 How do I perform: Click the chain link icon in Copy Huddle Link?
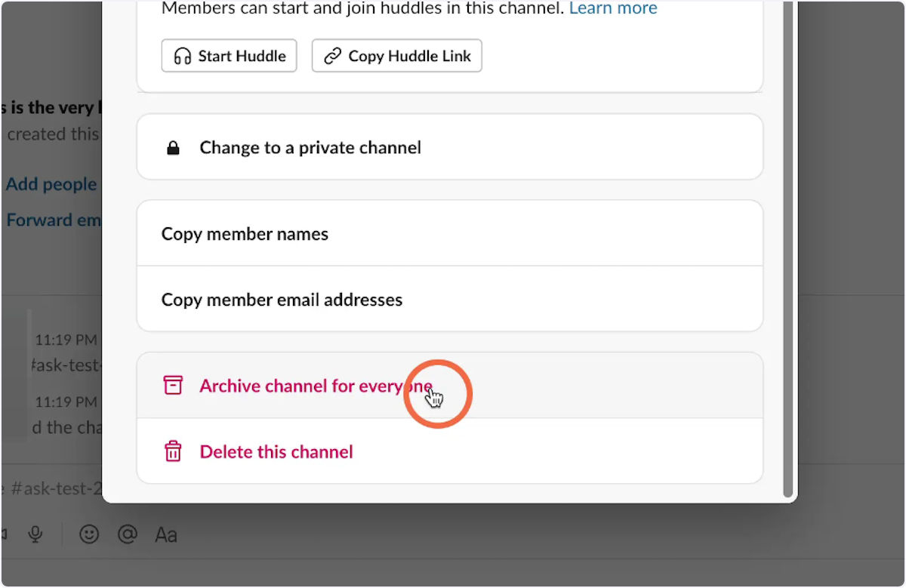coord(332,57)
